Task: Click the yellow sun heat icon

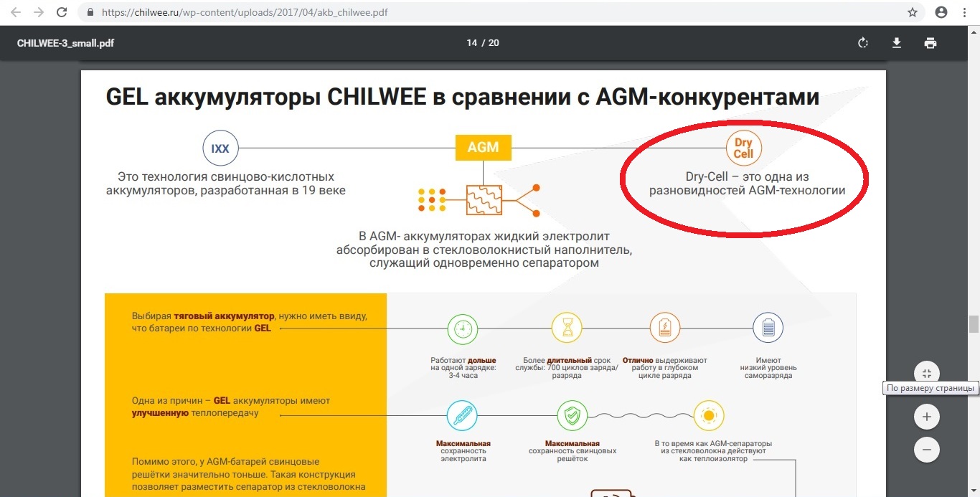Action: tap(709, 415)
